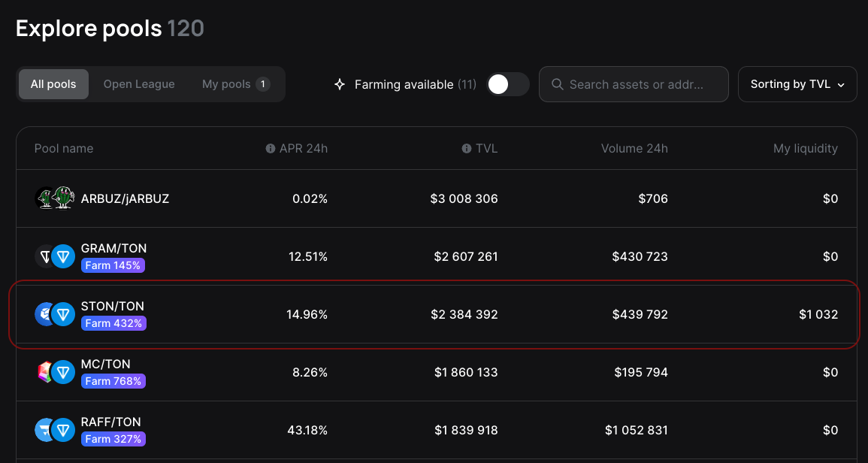This screenshot has height=463, width=868.
Task: Click the $1 839 918 TVL value
Action: [x=466, y=431]
